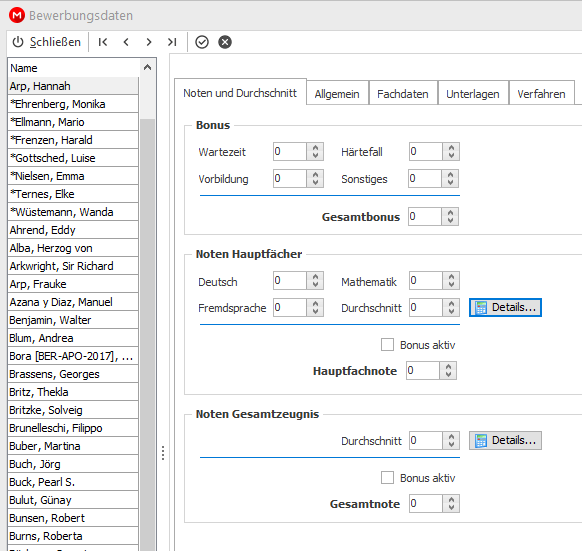This screenshot has width=582, height=551.
Task: Click the panel splitter dots handle
Action: (163, 453)
